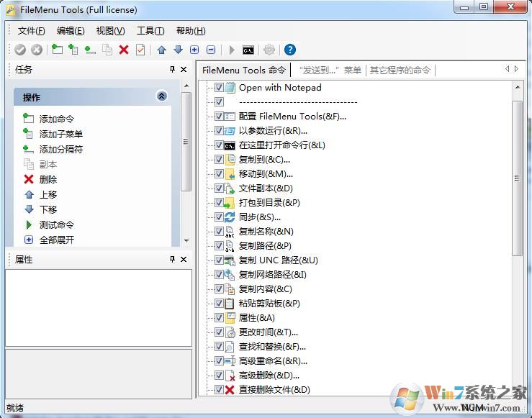
Task: Click the blue help question mark icon
Action: pos(289,50)
